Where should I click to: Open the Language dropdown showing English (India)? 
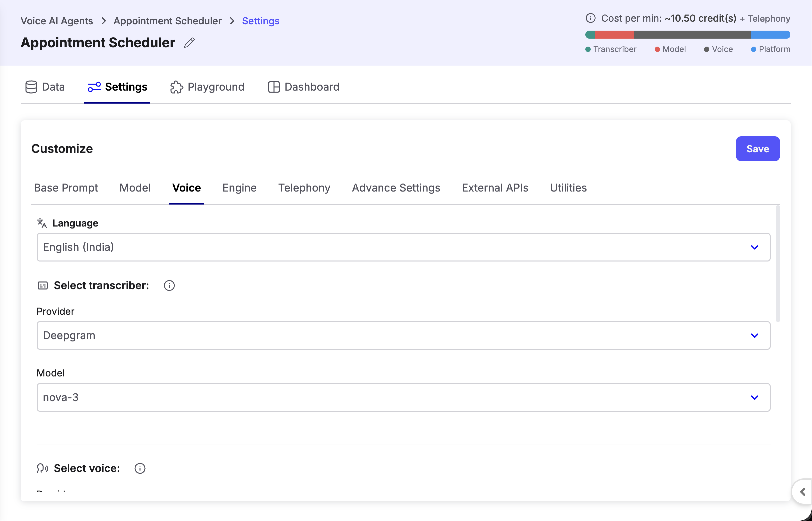click(403, 247)
